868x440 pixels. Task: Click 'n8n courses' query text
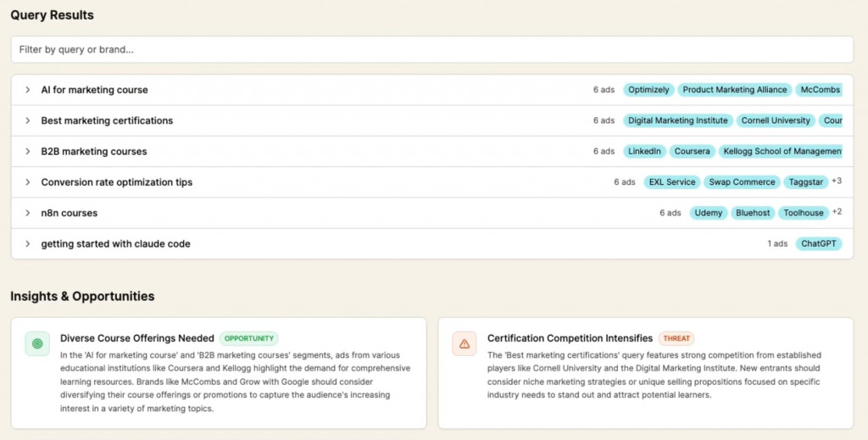coord(70,213)
